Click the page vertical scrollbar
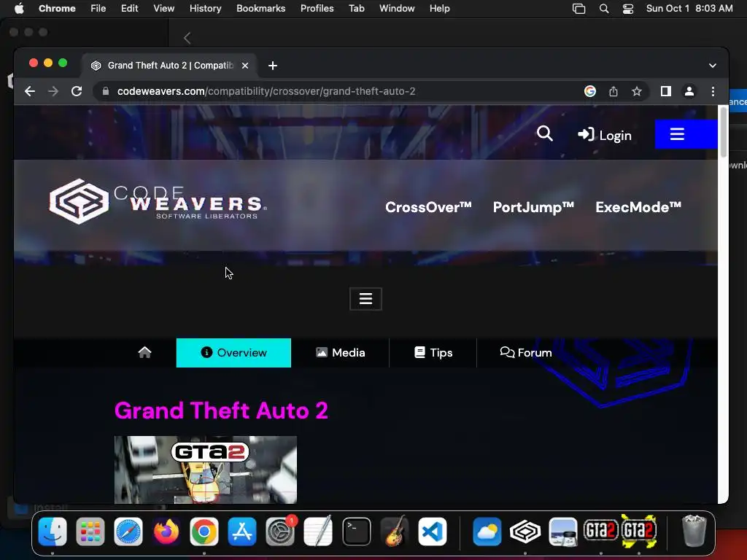This screenshot has width=747, height=560. [723, 132]
